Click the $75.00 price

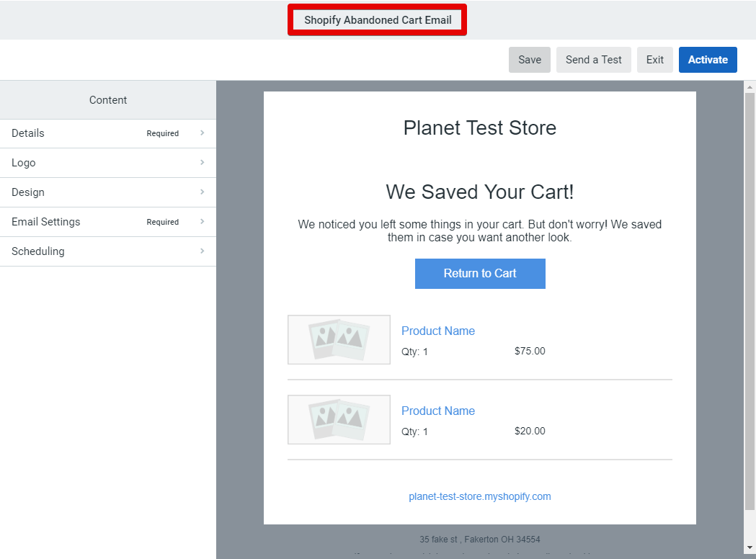click(x=530, y=351)
